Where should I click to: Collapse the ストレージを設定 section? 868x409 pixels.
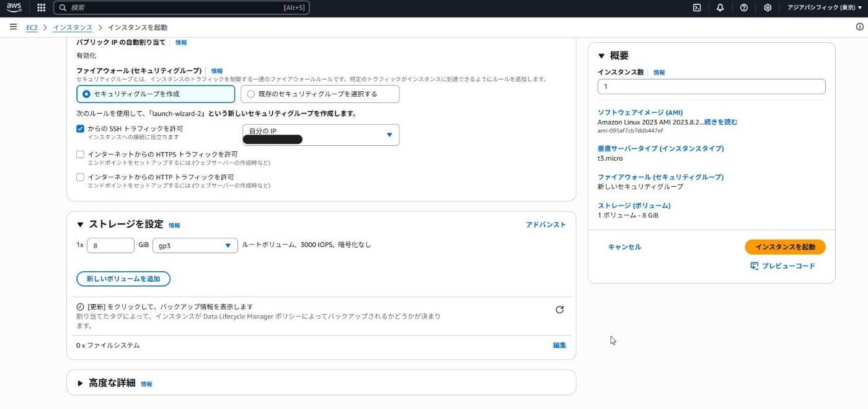pos(80,225)
